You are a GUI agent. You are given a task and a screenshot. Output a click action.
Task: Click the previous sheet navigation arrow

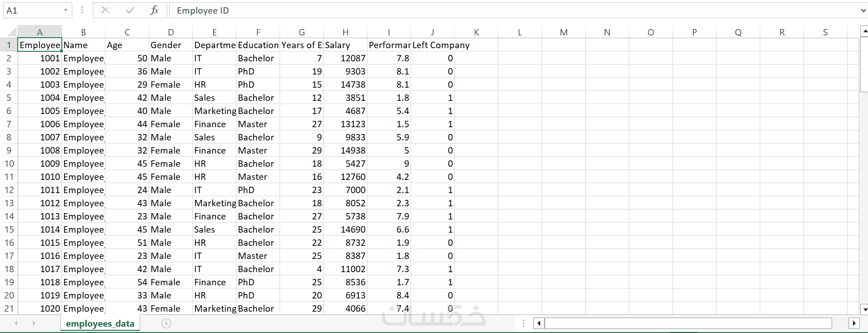click(16, 323)
